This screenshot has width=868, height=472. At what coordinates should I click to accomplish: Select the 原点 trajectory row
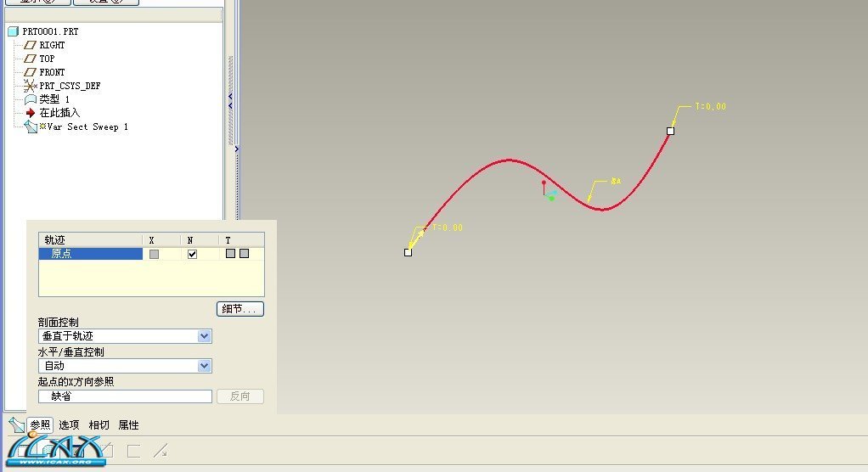[91, 254]
